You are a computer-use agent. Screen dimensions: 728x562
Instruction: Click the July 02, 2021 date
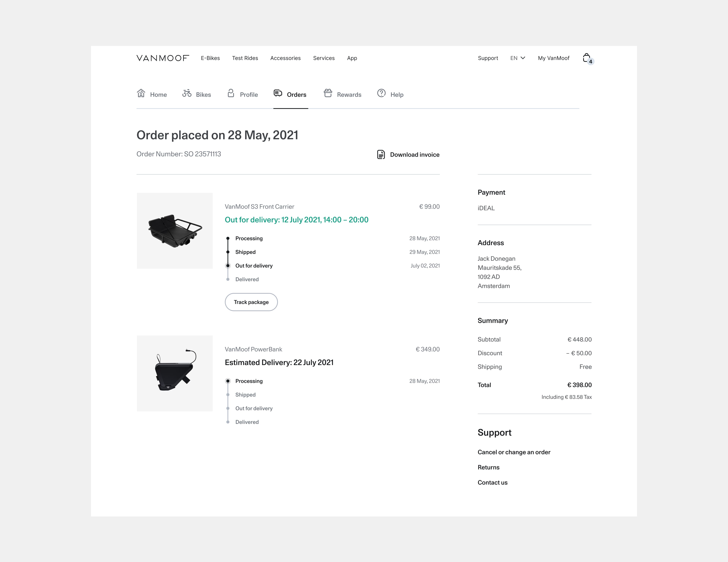(x=425, y=266)
